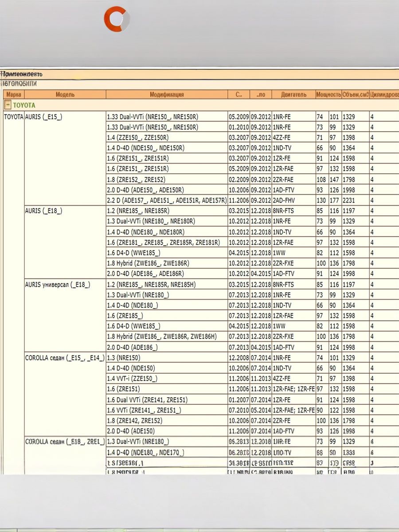Image resolution: width=399 pixels, height=532 pixels.
Task: Click the 'С..' start date column header
Action: point(239,94)
